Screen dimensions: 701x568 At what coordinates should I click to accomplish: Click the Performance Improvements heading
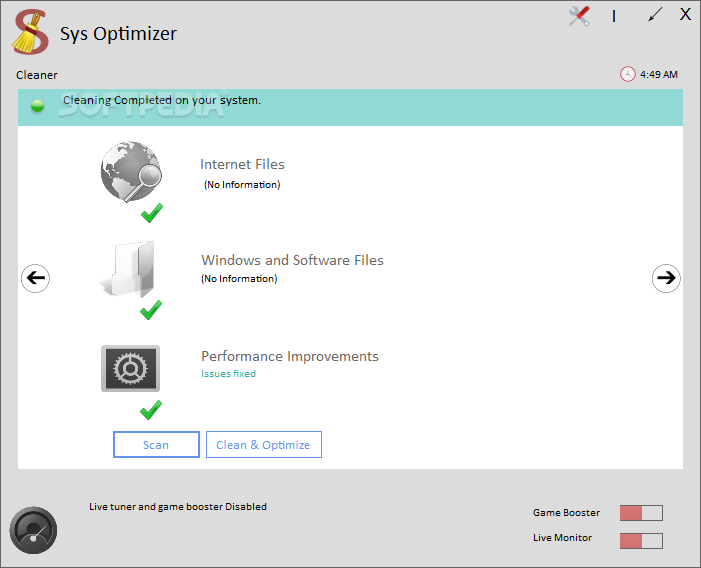(290, 356)
